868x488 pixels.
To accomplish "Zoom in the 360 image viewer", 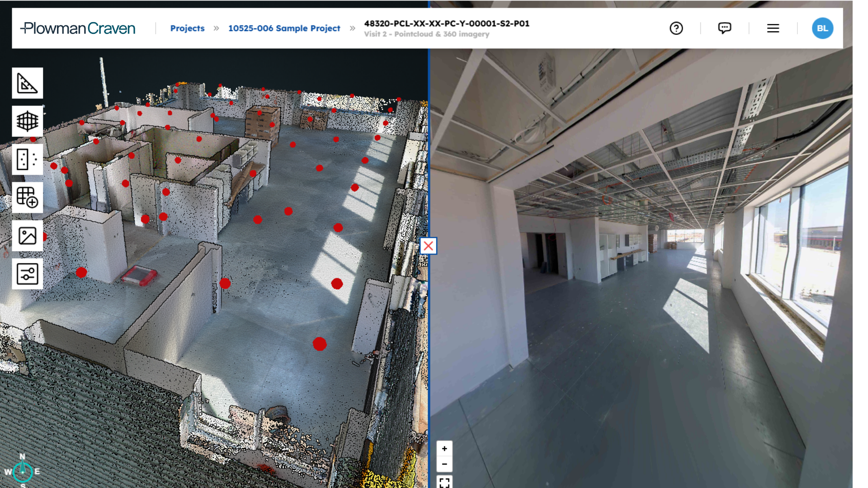I will (444, 449).
